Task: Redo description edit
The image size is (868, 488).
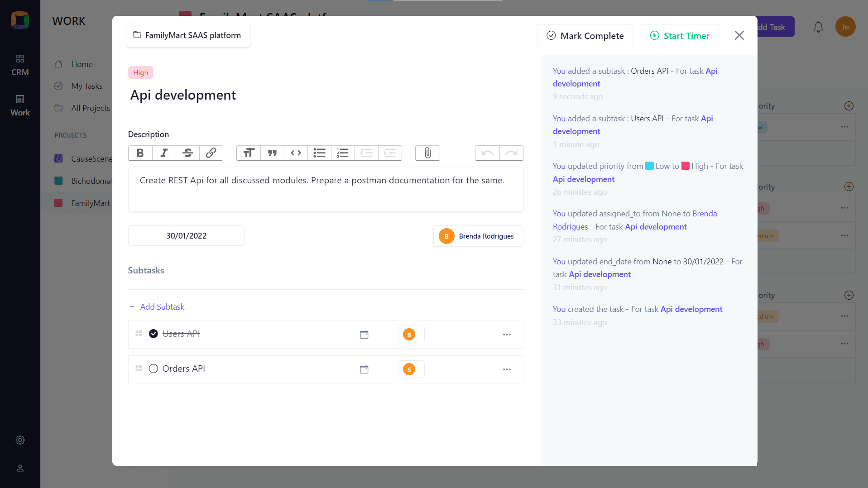Action: (x=511, y=153)
